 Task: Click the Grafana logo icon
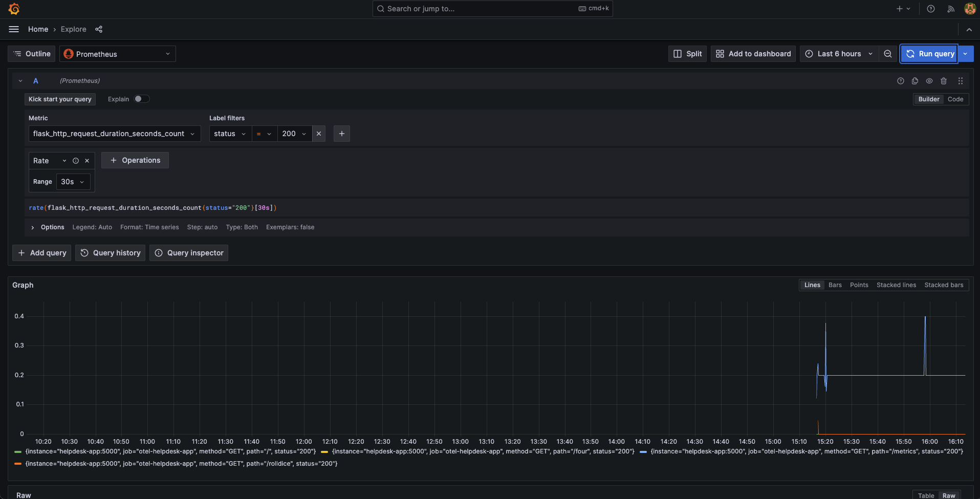pyautogui.click(x=14, y=9)
